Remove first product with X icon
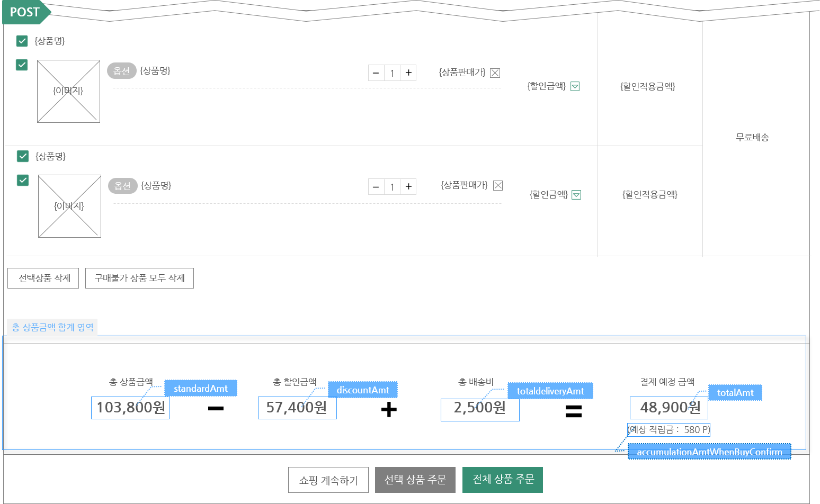The height and width of the screenshot is (504, 820). coord(495,73)
